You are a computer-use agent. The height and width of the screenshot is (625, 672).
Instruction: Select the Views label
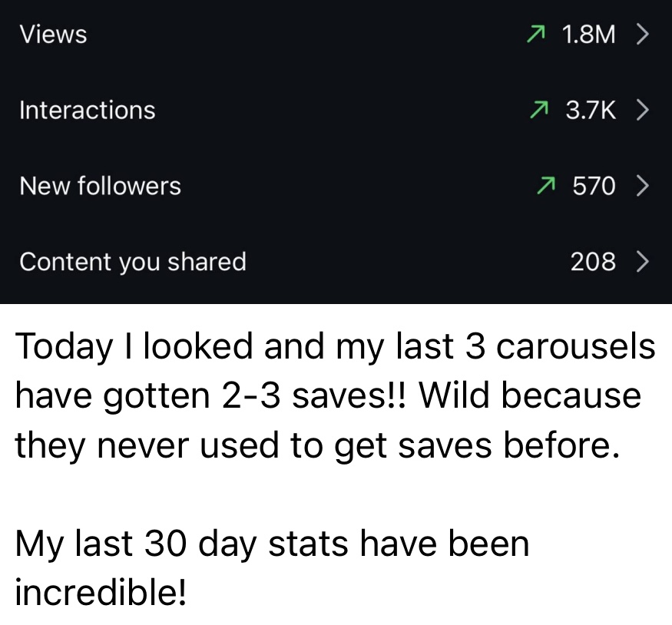tap(53, 34)
